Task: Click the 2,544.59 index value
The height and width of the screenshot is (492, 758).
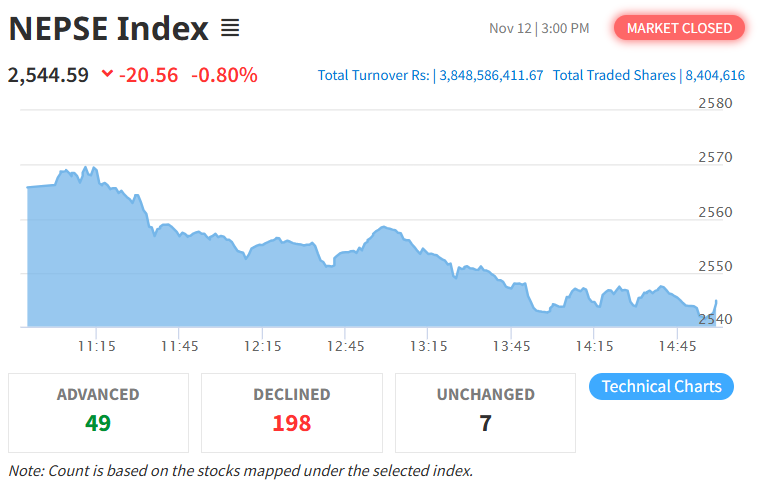Action: [48, 75]
